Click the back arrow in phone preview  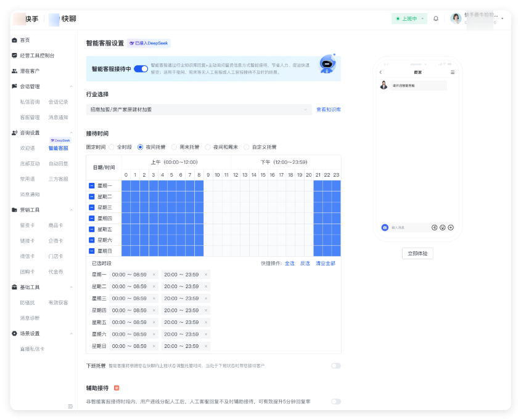click(381, 73)
